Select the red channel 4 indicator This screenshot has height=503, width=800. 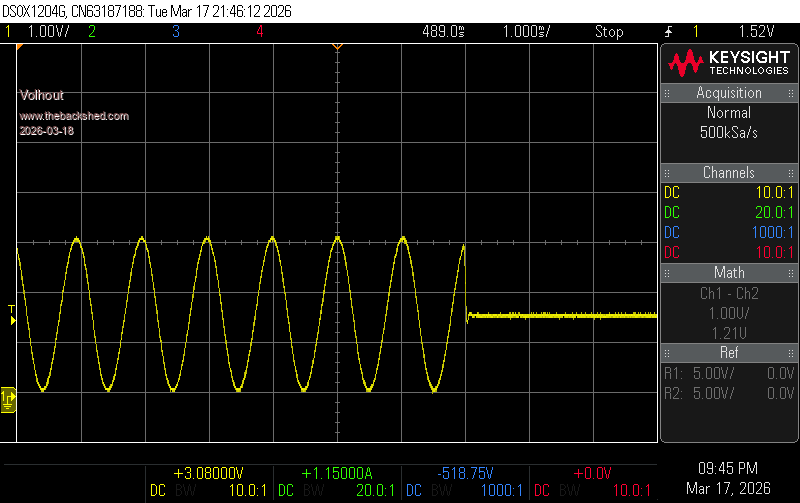259,32
